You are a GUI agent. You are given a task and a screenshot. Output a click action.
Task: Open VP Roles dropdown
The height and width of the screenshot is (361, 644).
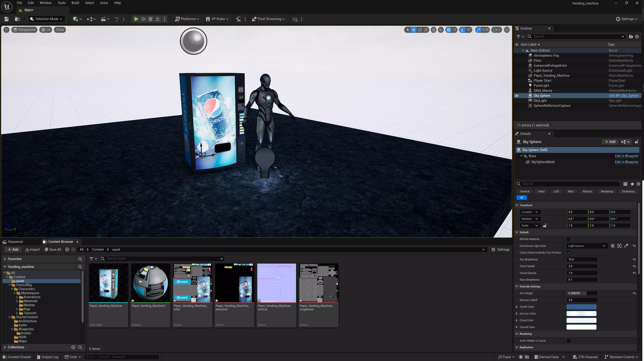click(217, 19)
